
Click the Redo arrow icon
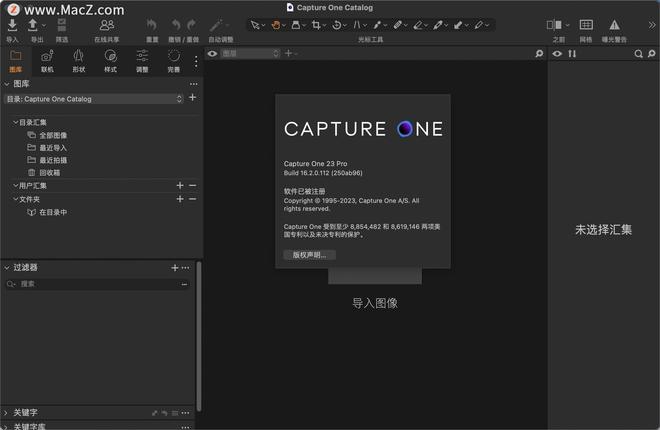(x=192, y=25)
